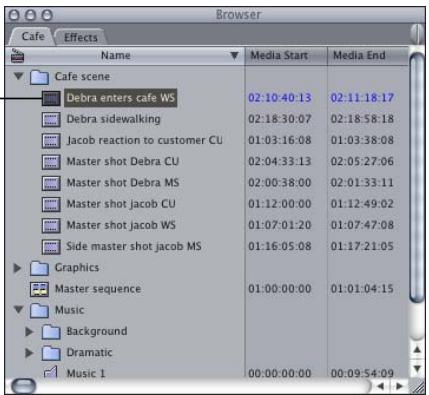This screenshot has width=429, height=395.
Task: Click the clip icon for Side master shot jacob MS
Action: (x=51, y=247)
